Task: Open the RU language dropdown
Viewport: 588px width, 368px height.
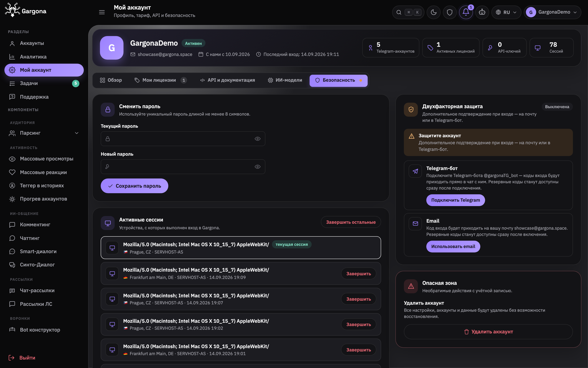Action: (x=506, y=12)
